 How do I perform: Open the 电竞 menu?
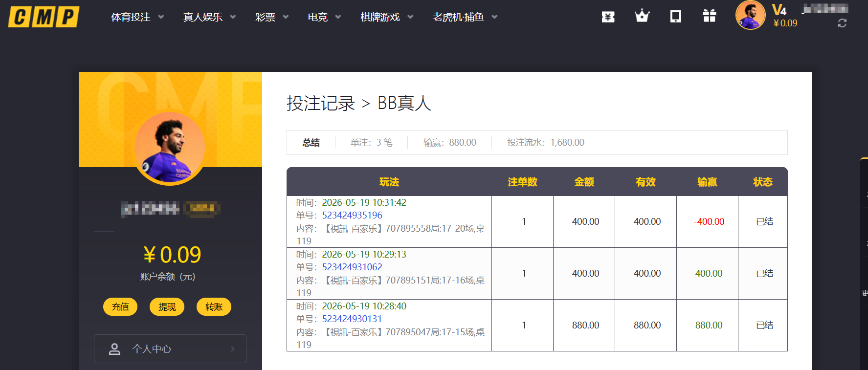click(x=318, y=17)
